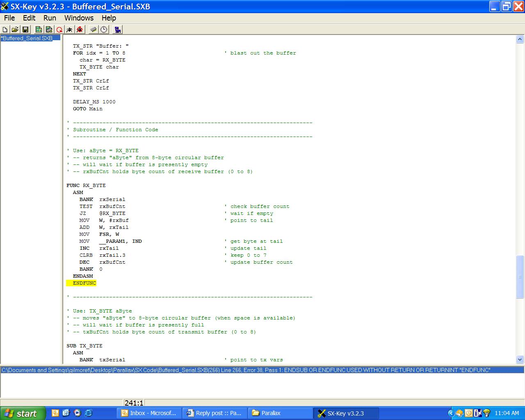
Task: Select the Buffered_Serial.SXB file in list
Action: point(27,38)
